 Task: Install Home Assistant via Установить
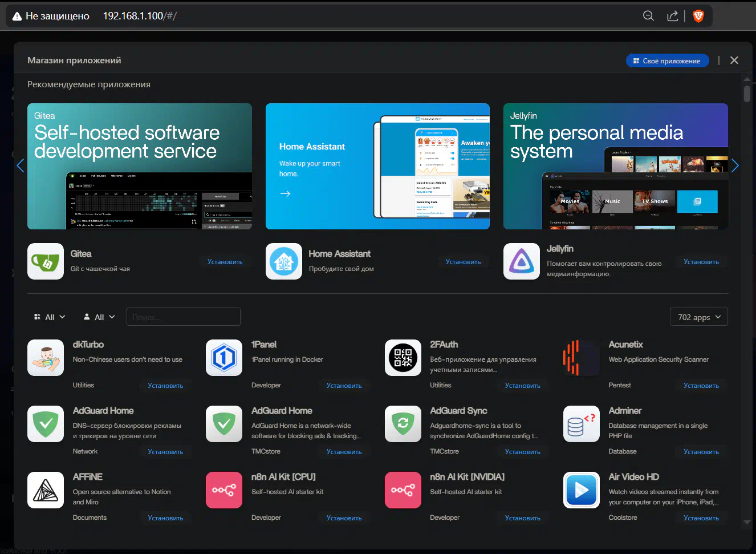click(x=463, y=262)
